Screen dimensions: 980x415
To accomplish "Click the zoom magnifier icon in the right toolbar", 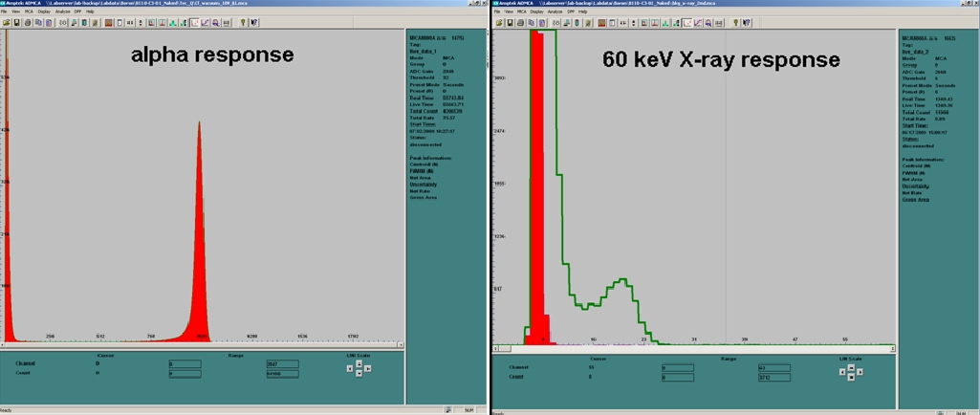I will point(708,22).
